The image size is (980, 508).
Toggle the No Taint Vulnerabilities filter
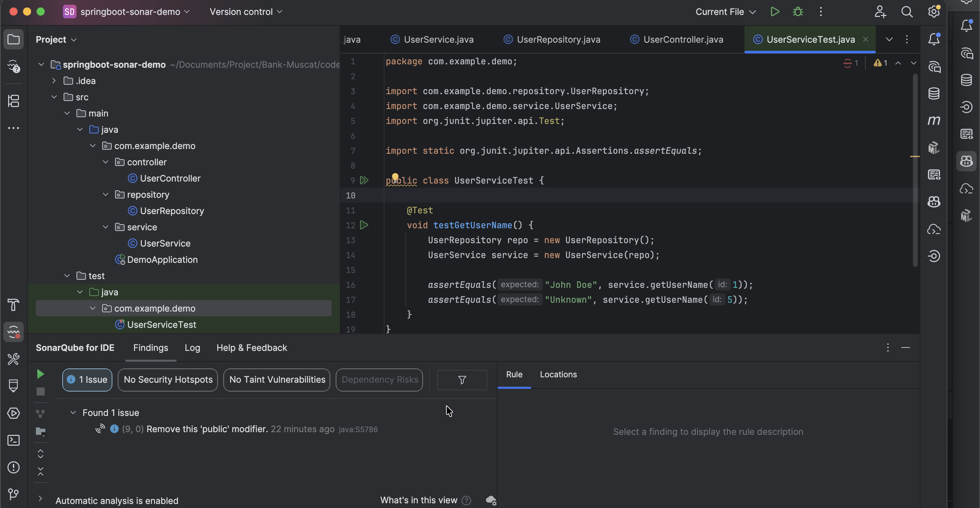[276, 380]
